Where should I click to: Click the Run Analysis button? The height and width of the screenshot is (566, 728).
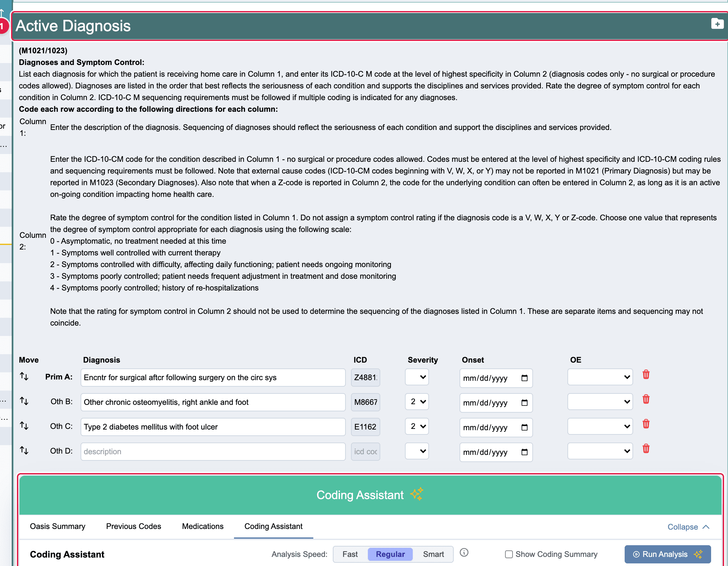point(668,554)
